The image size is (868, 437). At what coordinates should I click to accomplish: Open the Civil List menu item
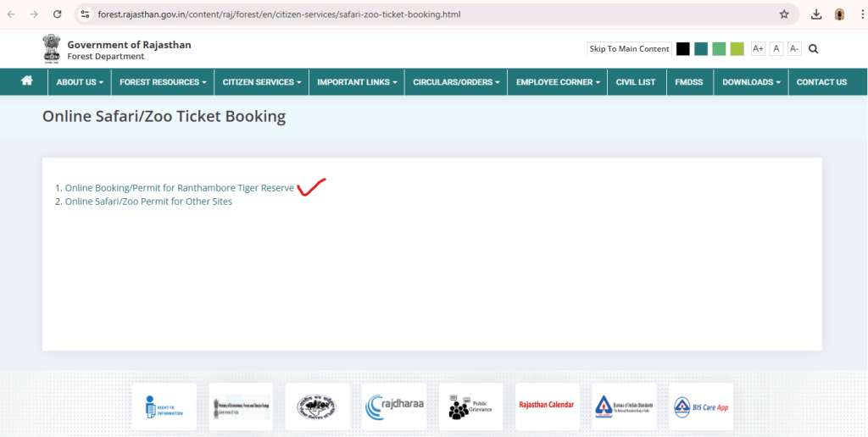point(636,82)
